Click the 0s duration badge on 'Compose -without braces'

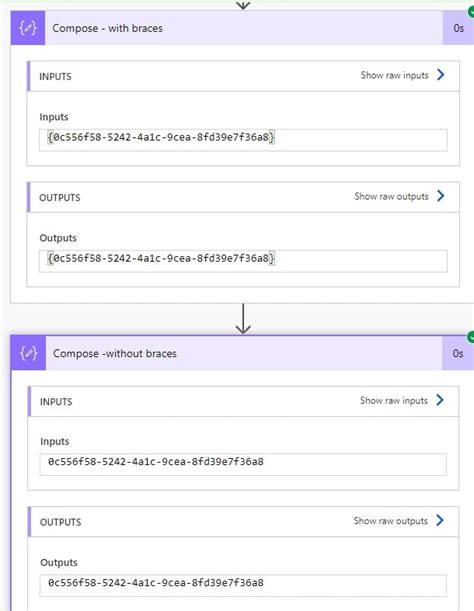pyautogui.click(x=458, y=353)
